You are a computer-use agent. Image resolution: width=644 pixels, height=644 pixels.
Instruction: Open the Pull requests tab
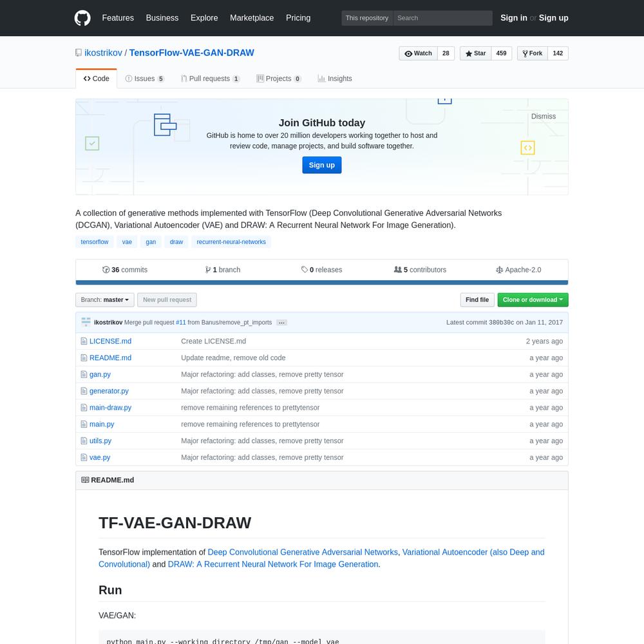pos(211,79)
